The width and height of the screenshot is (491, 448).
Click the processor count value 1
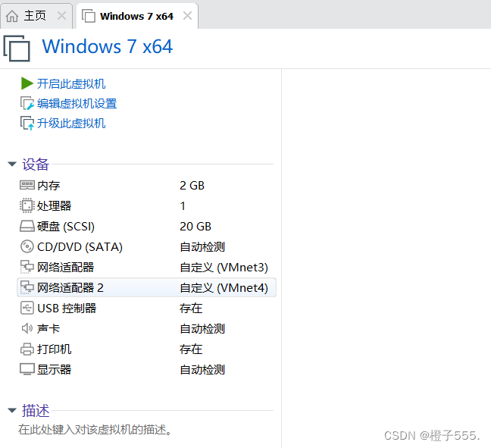click(183, 206)
